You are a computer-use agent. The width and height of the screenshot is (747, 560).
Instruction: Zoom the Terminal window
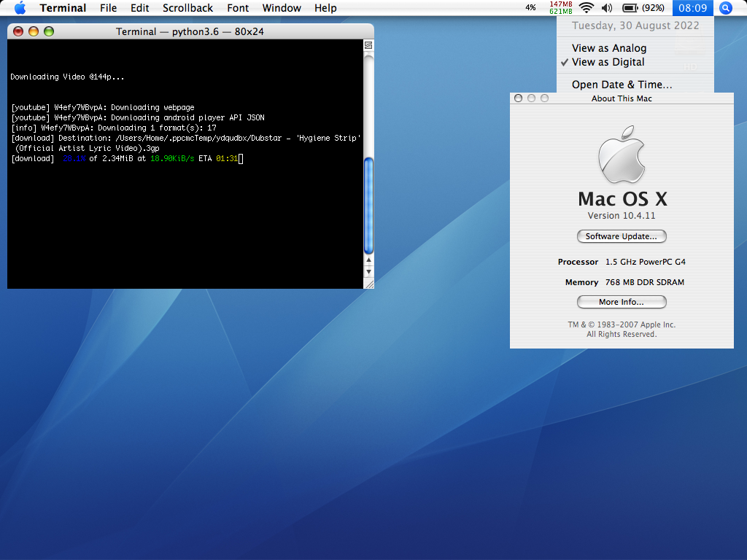pyautogui.click(x=49, y=31)
